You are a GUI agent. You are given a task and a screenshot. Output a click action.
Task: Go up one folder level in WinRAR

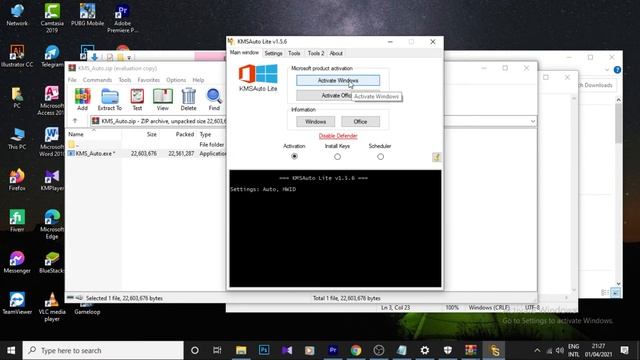[75, 121]
